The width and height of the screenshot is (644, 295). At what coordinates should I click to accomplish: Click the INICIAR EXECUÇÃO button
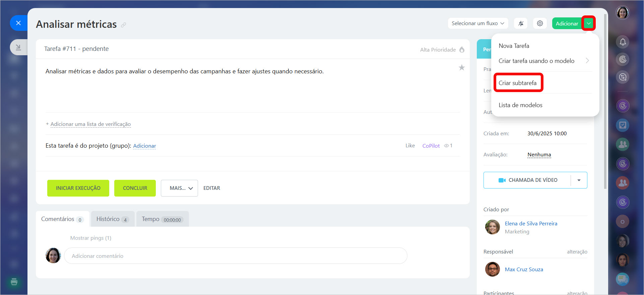pyautogui.click(x=78, y=188)
